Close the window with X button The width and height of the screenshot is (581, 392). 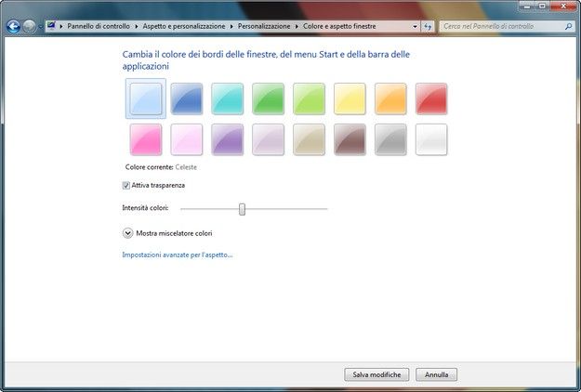563,6
